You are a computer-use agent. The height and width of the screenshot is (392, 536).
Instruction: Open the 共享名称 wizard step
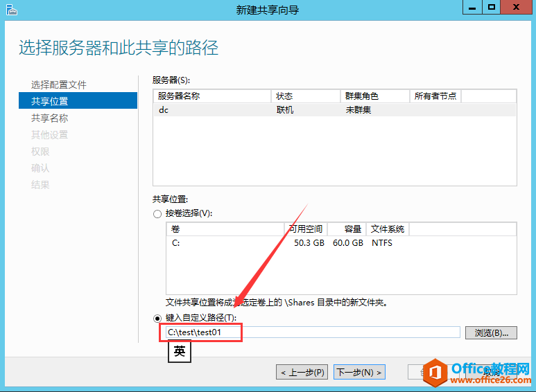pyautogui.click(x=49, y=118)
